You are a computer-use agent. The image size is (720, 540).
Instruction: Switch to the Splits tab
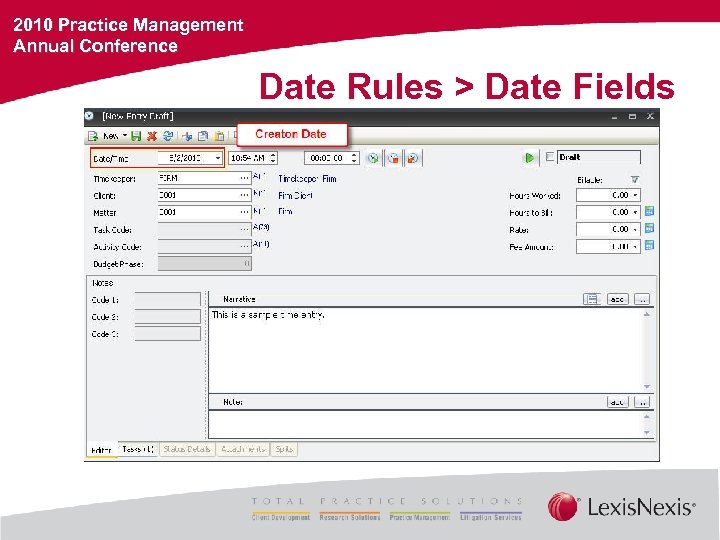[x=284, y=449]
